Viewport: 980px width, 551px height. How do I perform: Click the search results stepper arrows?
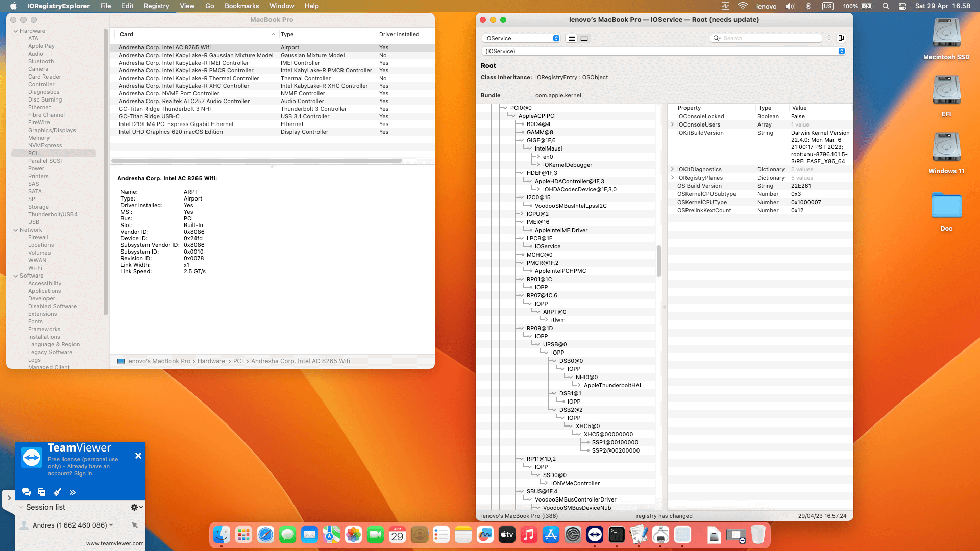tap(829, 38)
